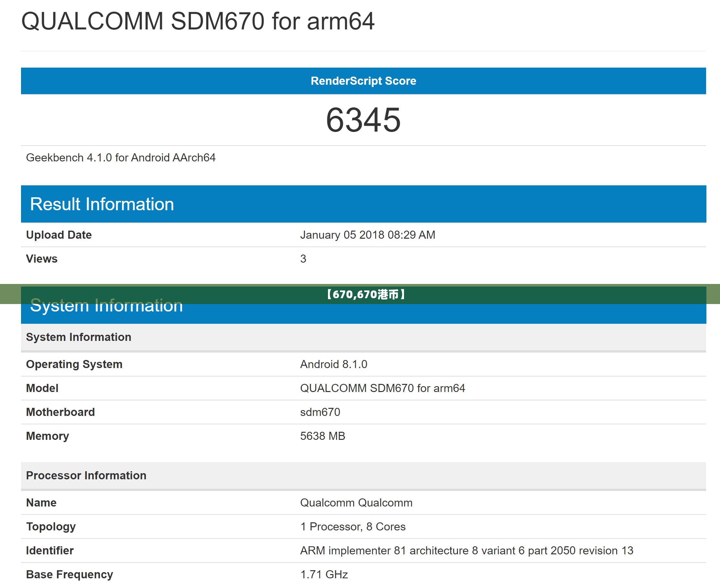
Task: Click the RenderScript Score header bar
Action: (363, 81)
